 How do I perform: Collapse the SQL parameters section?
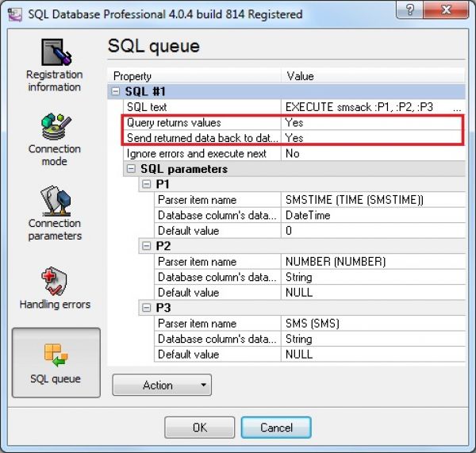131,169
